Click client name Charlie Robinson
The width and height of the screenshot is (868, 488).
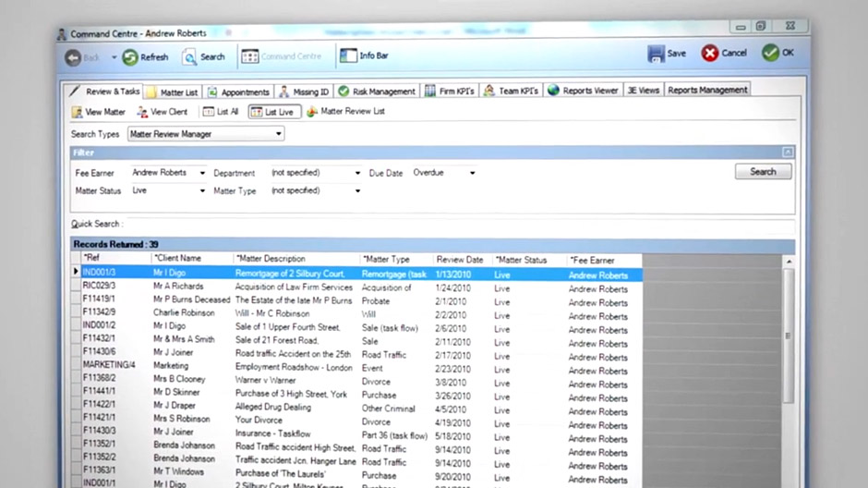(x=184, y=312)
